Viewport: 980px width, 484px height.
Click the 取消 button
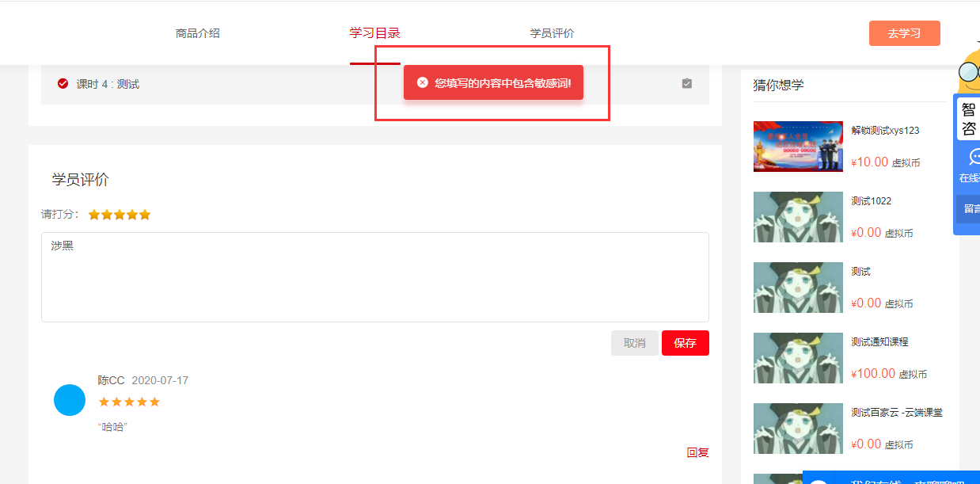click(635, 343)
